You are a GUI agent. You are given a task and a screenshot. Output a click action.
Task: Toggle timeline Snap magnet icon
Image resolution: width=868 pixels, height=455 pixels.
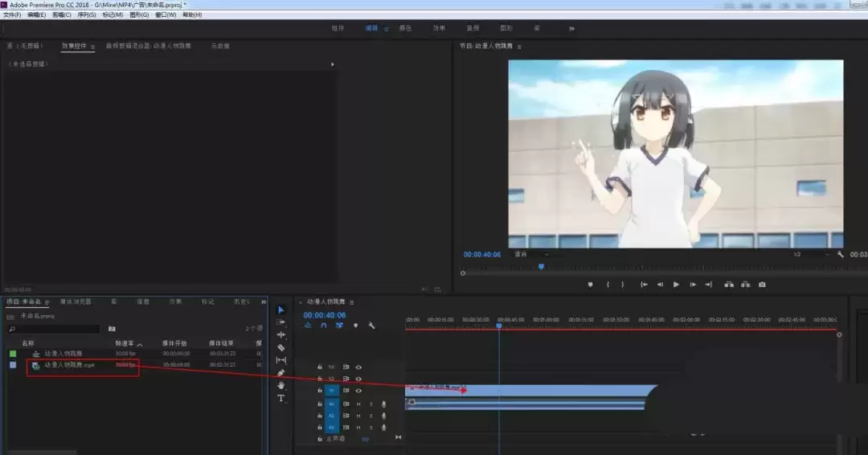[324, 326]
